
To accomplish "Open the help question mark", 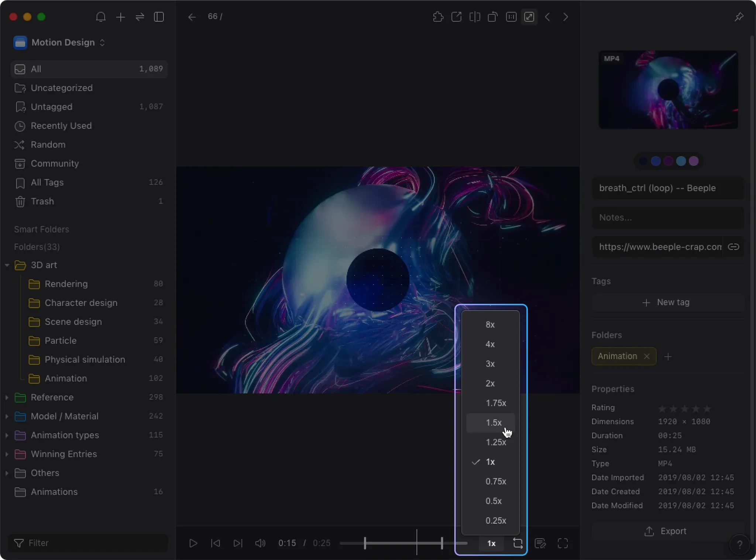I will 739,544.
